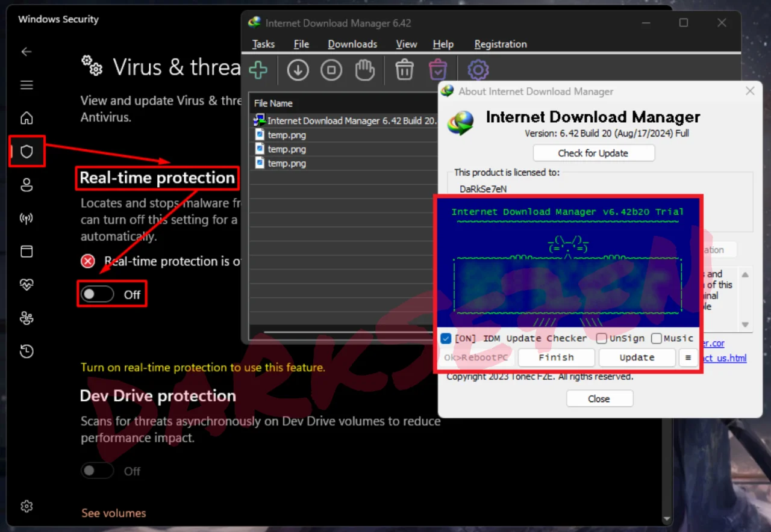Viewport: 771px width, 532px height.
Task: Check the Music checkbox
Action: point(656,338)
